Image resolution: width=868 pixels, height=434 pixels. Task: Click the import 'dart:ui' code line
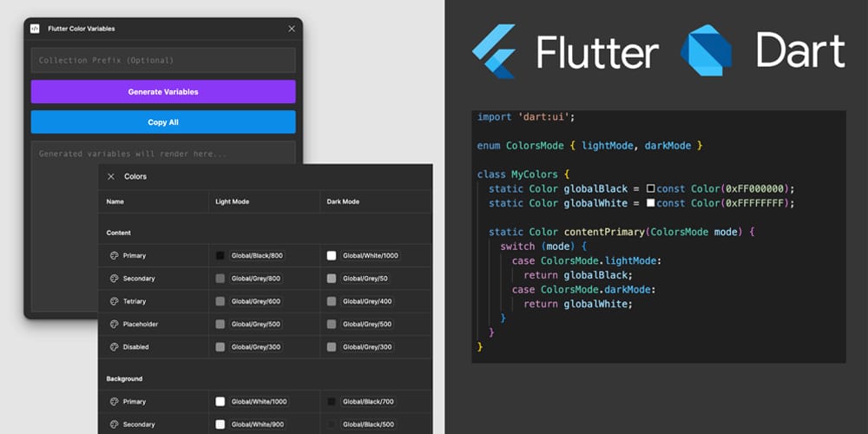coord(527,117)
